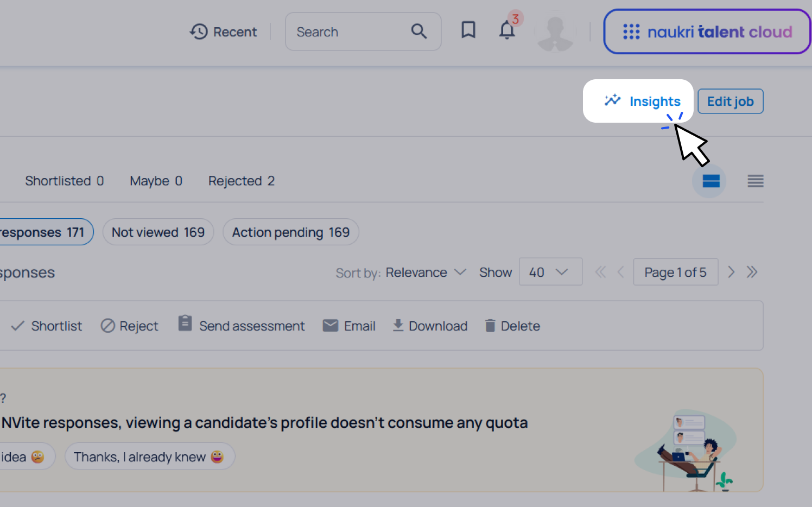Open the Recent history icon
Image resolution: width=812 pixels, height=507 pixels.
tap(199, 32)
